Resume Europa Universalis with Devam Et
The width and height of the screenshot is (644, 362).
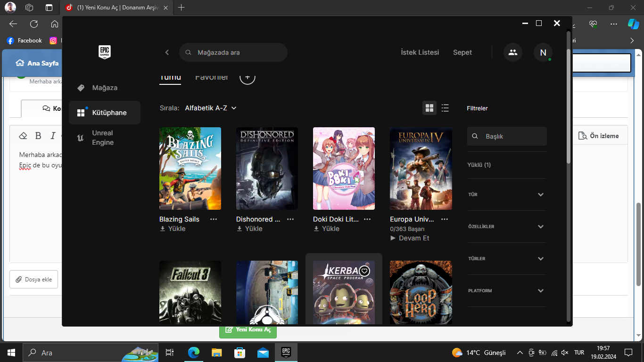coord(410,238)
